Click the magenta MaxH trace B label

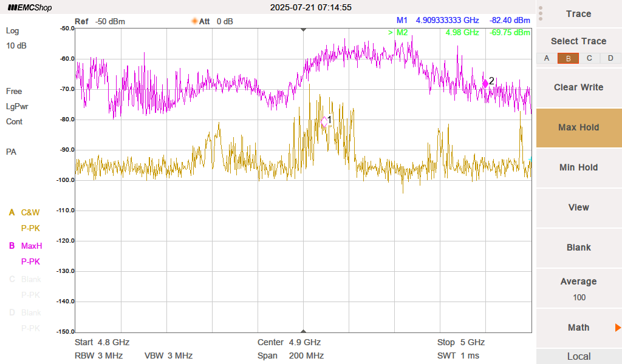[x=32, y=246]
